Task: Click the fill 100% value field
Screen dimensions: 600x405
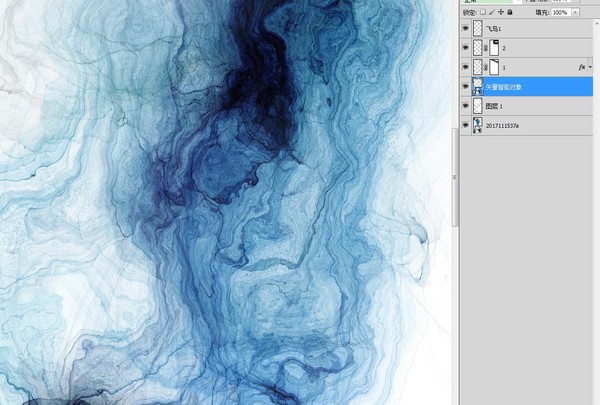Action: click(561, 13)
